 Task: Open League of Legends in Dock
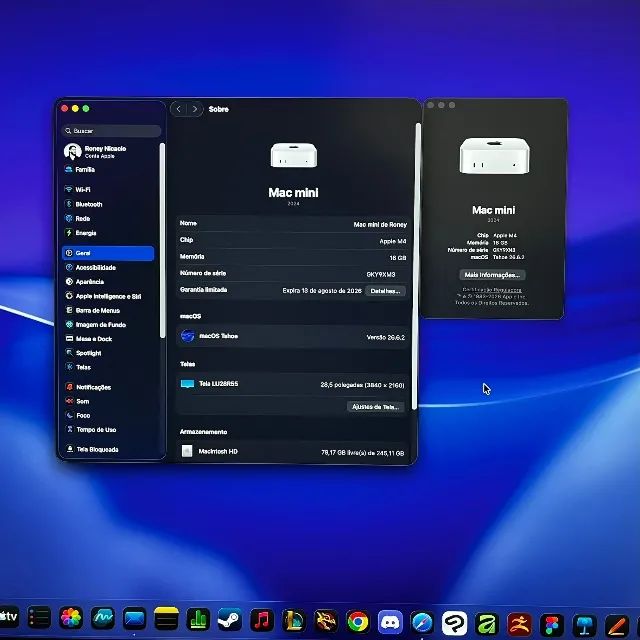pos(294,620)
